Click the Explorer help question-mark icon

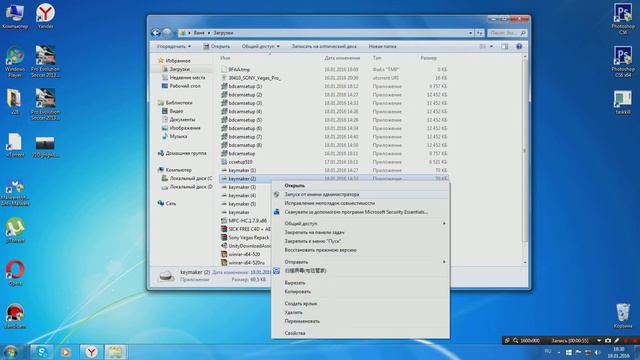click(x=519, y=47)
